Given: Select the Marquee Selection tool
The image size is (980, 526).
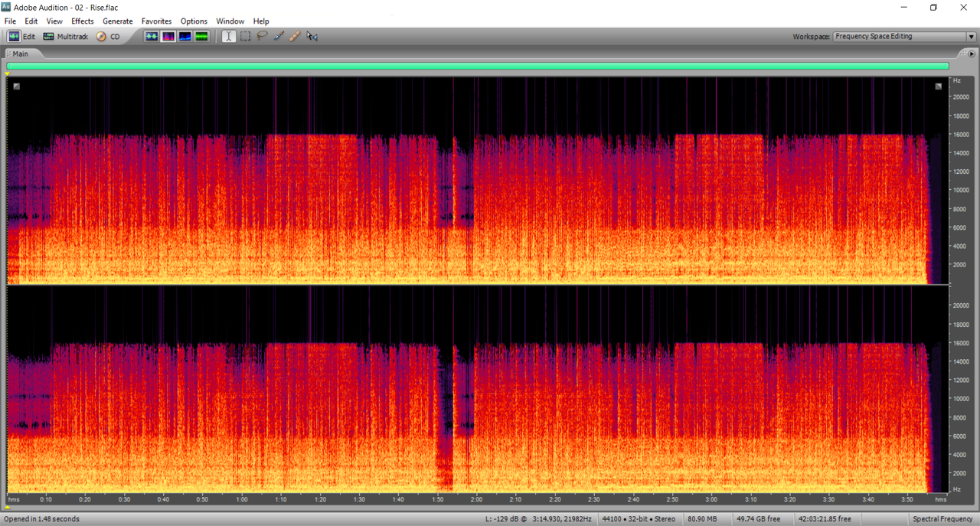Looking at the screenshot, I should (x=245, y=36).
